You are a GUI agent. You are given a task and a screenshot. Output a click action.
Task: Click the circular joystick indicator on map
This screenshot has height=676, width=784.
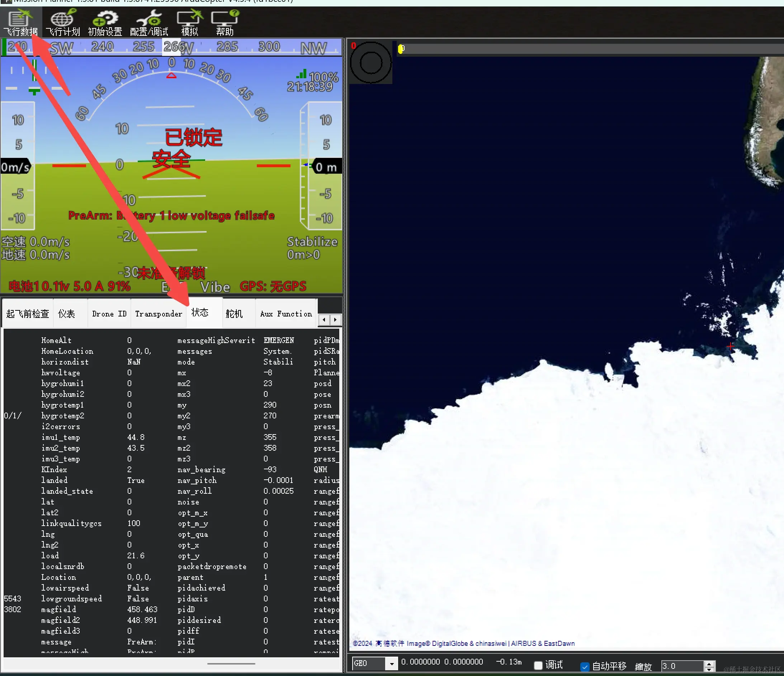(370, 62)
